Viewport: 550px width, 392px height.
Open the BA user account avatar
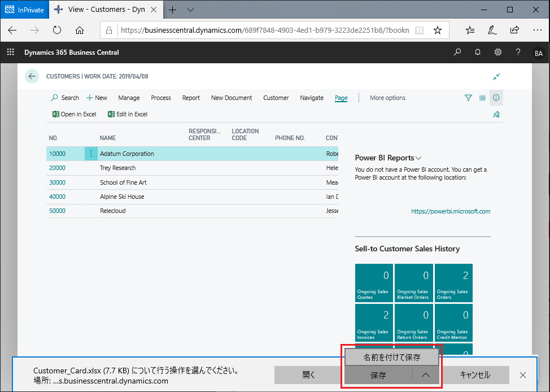[x=539, y=53]
